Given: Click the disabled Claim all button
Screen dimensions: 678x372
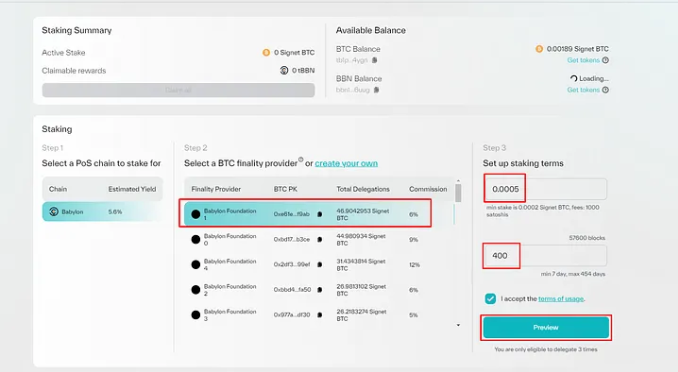Looking at the screenshot, I should tap(178, 90).
